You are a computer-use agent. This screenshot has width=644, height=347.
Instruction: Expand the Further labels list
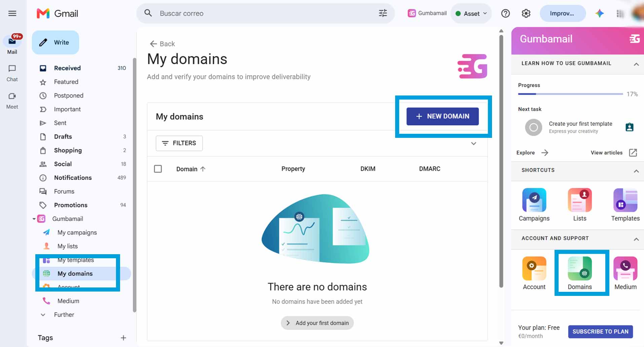tap(43, 315)
